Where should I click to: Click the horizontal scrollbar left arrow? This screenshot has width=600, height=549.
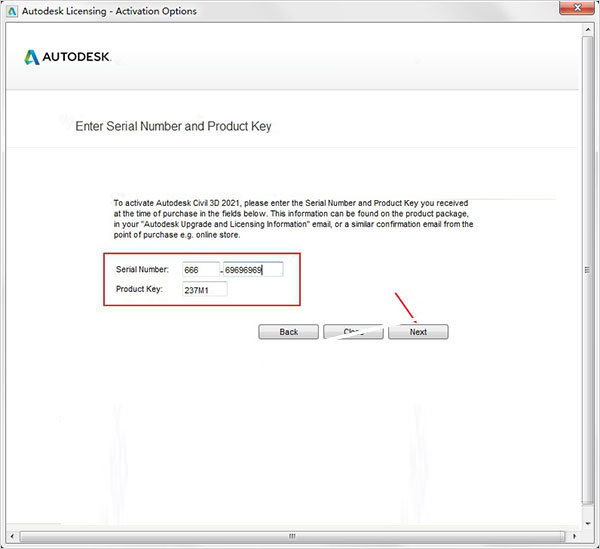pos(12,536)
